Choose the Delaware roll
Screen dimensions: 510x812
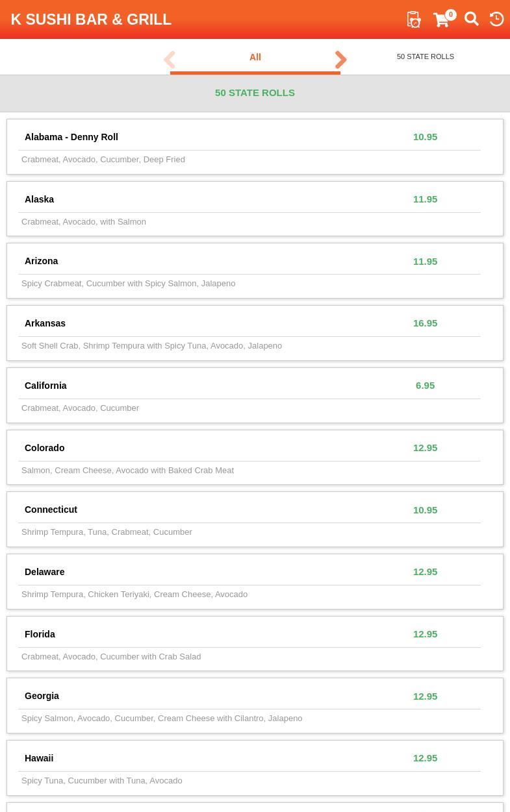point(45,572)
